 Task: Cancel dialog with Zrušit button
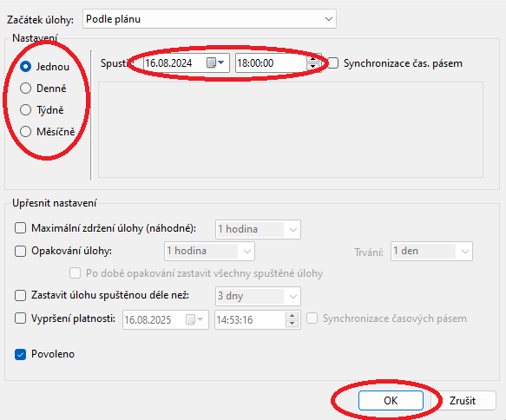(x=463, y=400)
